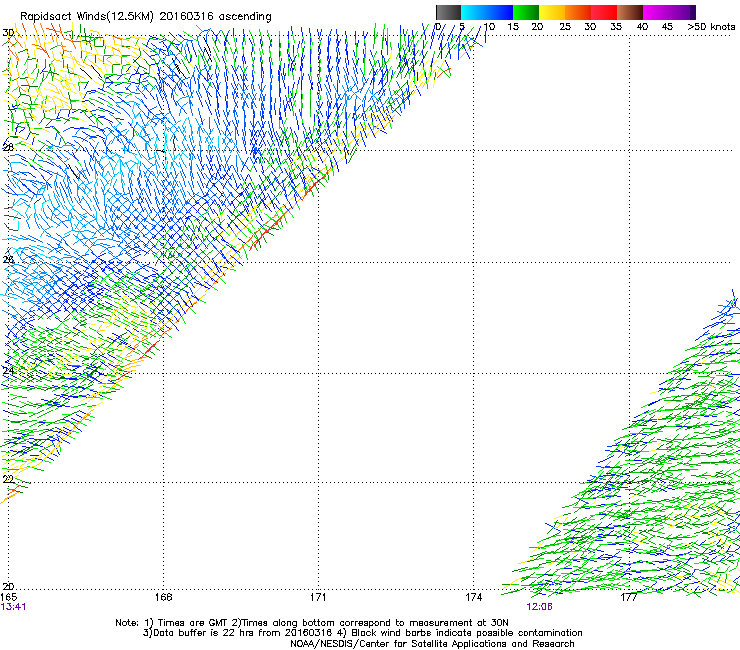The width and height of the screenshot is (740, 650).
Task: Click the '>50 knots' legend label
Action: tap(711, 27)
